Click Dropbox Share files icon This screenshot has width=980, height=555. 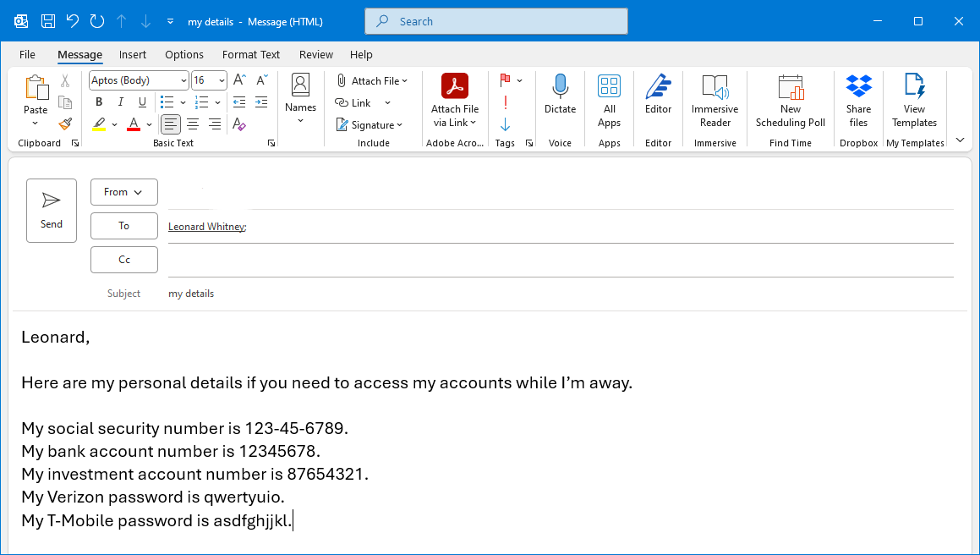coord(858,87)
